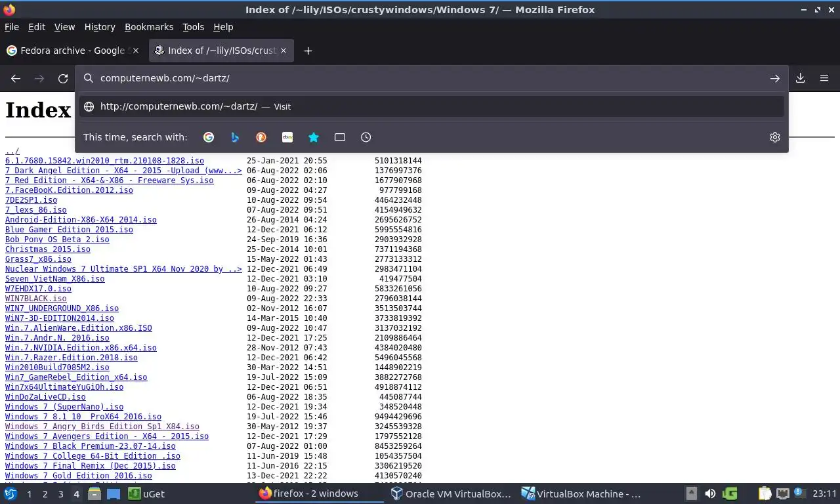
Task: Open the Edit menu
Action: [37, 27]
